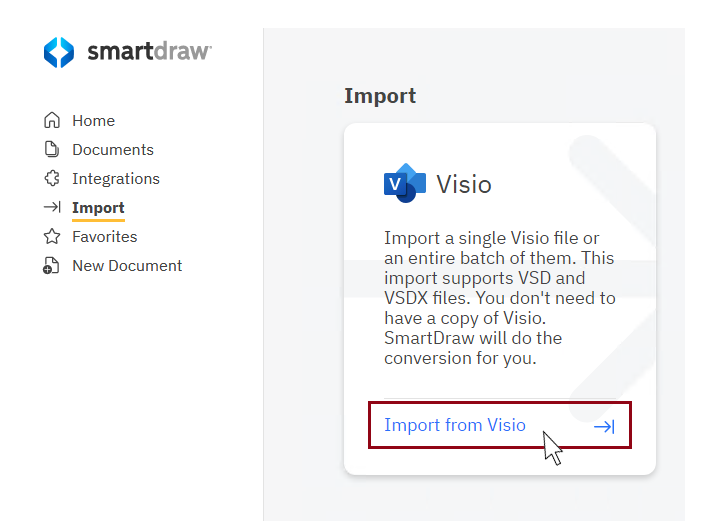
Task: Click the Favorites star icon
Action: pyautogui.click(x=52, y=237)
